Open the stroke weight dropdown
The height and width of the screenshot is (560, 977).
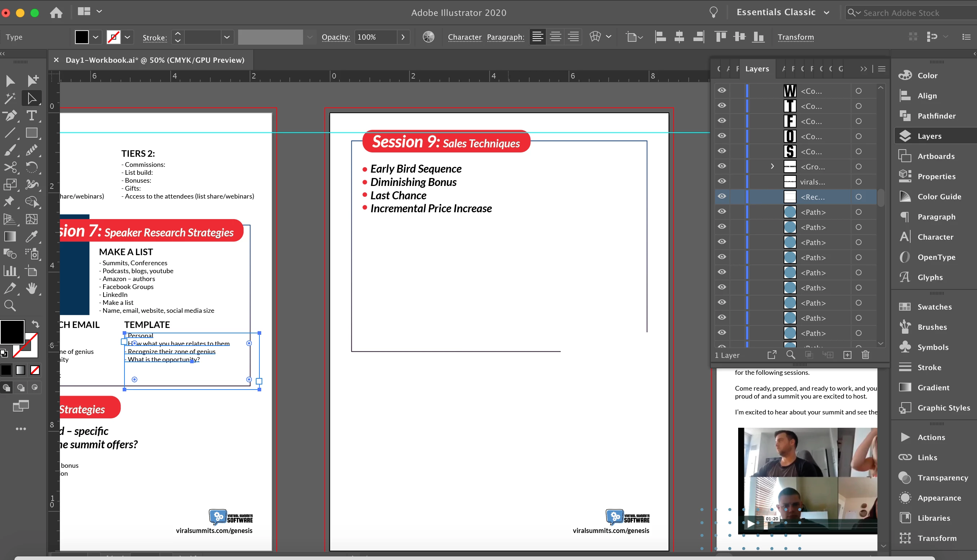pos(227,37)
